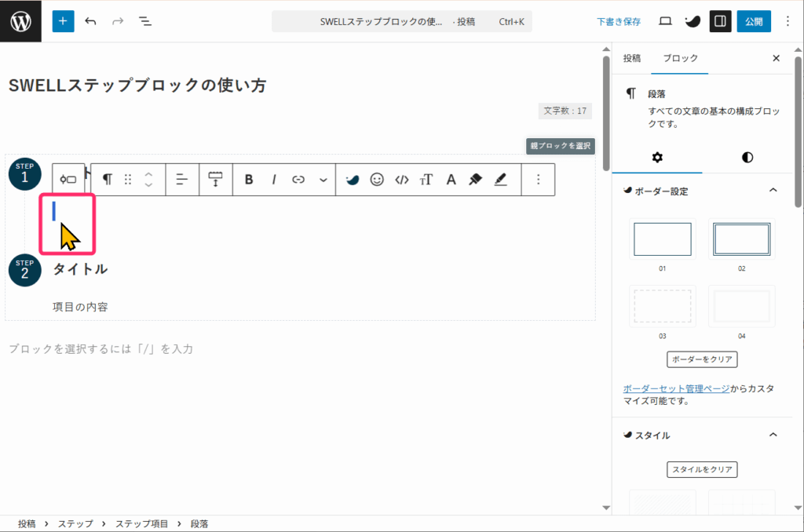The height and width of the screenshot is (532, 804).
Task: Click the undo arrow icon
Action: [x=90, y=21]
